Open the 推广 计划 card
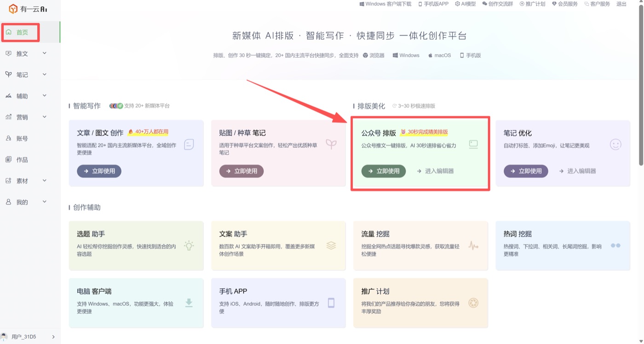644x344 pixels. point(420,303)
